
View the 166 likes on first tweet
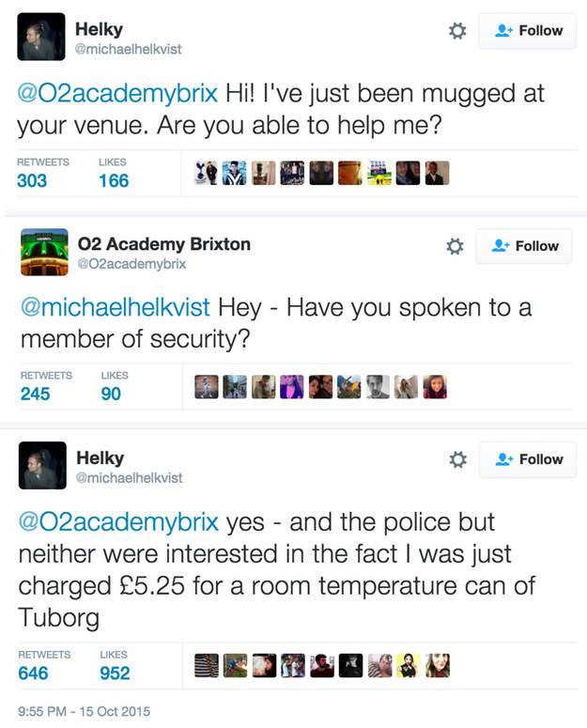point(114,180)
